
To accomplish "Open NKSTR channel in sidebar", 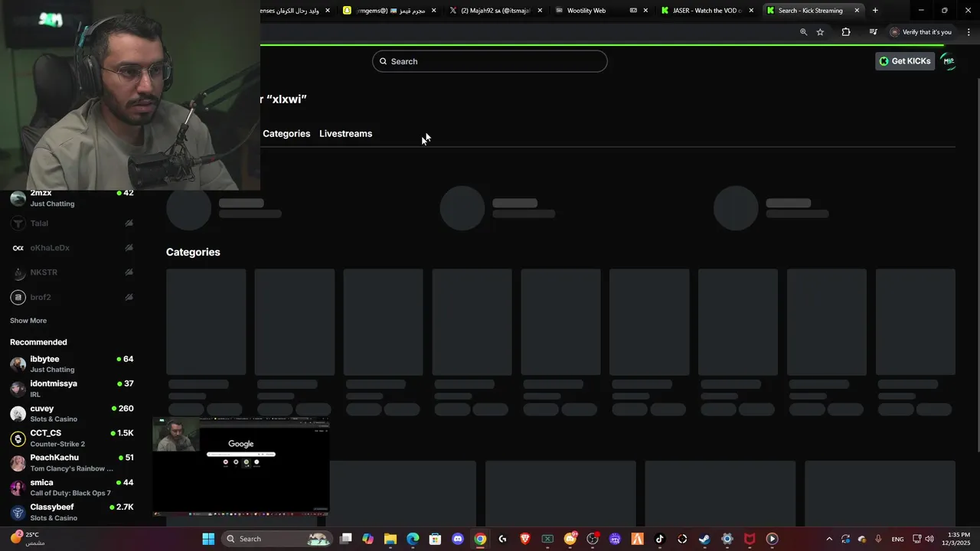I will [x=72, y=272].
